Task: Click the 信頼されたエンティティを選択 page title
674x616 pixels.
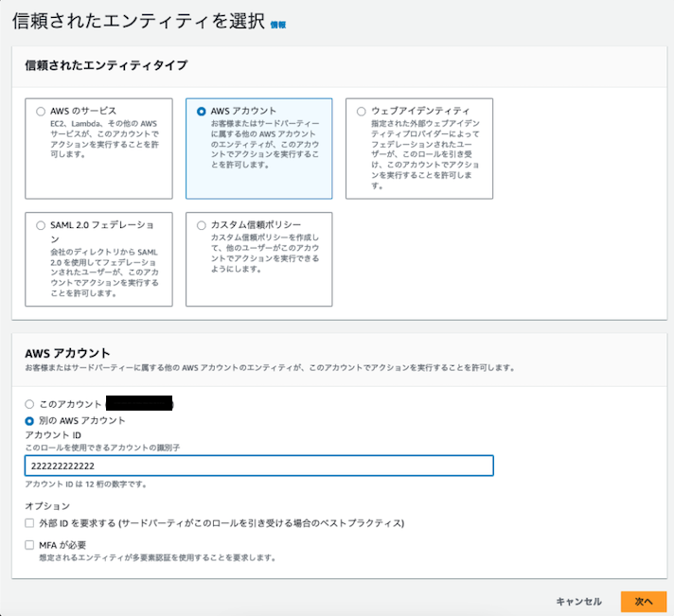Action: coord(138,21)
